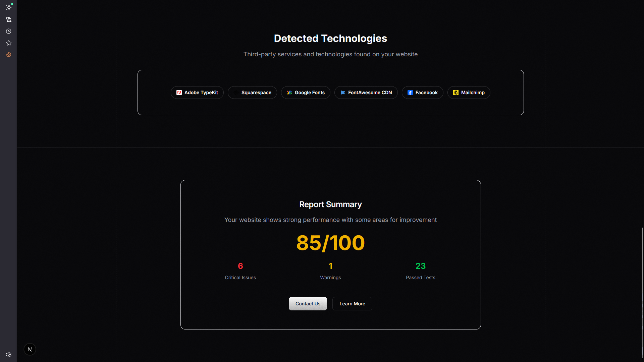Click the Adobe TypeKit logo icon
This screenshot has height=362, width=644.
coord(179,93)
